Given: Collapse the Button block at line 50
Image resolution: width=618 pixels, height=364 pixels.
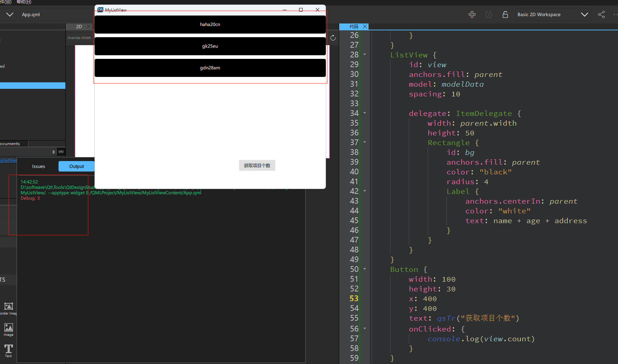Looking at the screenshot, I should [x=364, y=269].
